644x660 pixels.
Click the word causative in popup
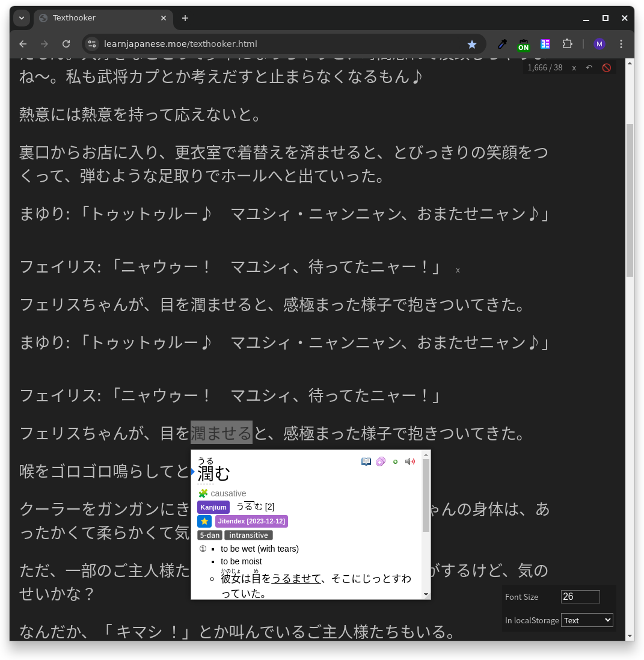tap(228, 493)
